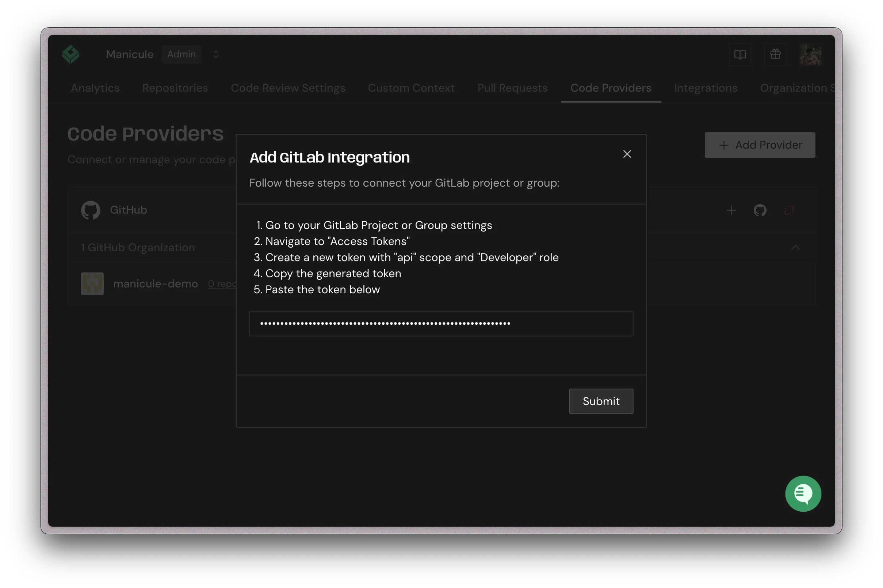This screenshot has height=588, width=883.
Task: Click step text 'Navigate to "Access Tokens"'
Action: pyautogui.click(x=337, y=241)
